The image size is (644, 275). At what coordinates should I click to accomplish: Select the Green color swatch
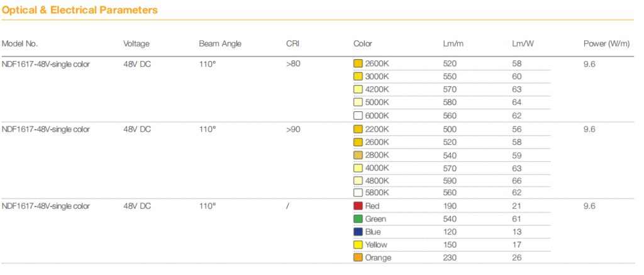click(358, 219)
